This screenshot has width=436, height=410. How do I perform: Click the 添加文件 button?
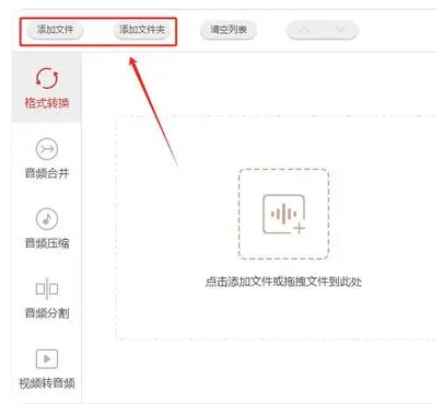pyautogui.click(x=55, y=30)
